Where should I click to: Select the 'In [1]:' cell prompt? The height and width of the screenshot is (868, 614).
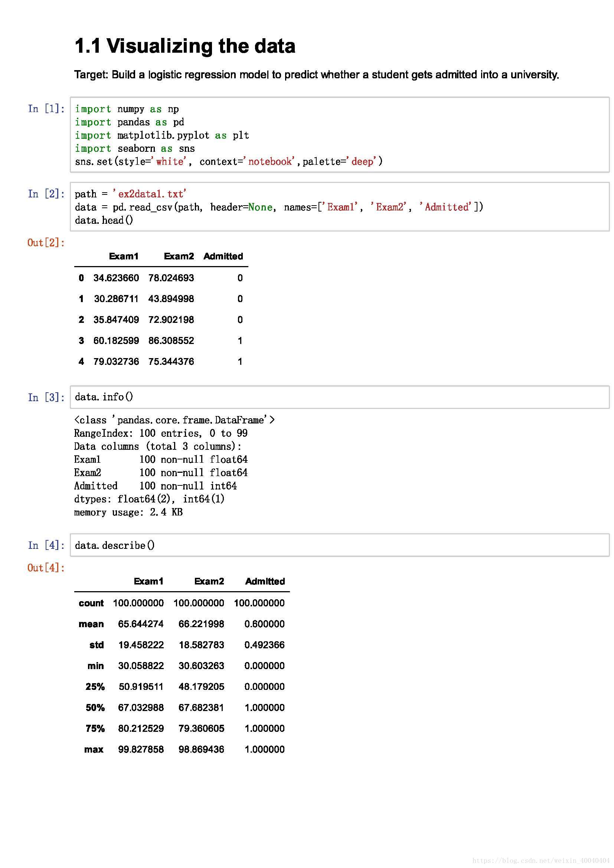tap(46, 109)
